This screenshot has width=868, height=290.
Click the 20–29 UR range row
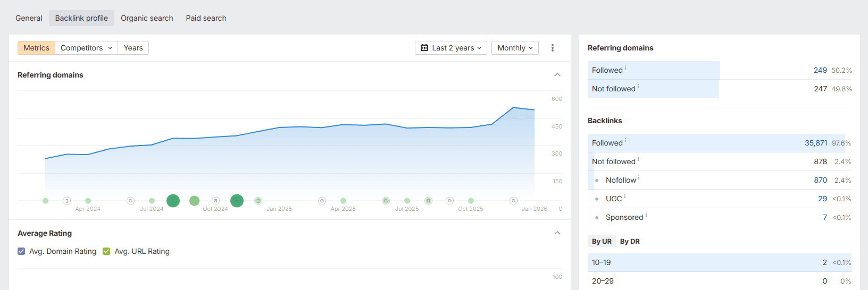720,281
